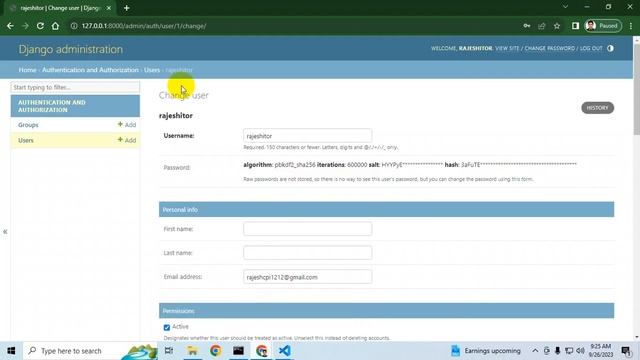Open Chrome three-dot menu
The height and width of the screenshot is (360, 640).
coord(631,26)
